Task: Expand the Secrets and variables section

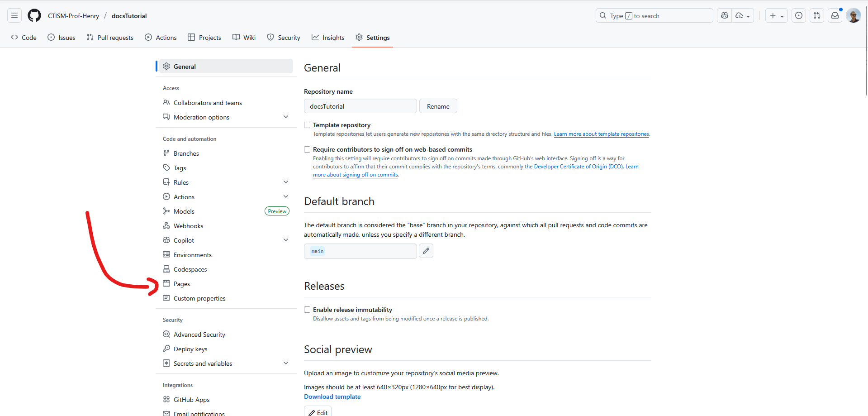Action: pyautogui.click(x=286, y=363)
